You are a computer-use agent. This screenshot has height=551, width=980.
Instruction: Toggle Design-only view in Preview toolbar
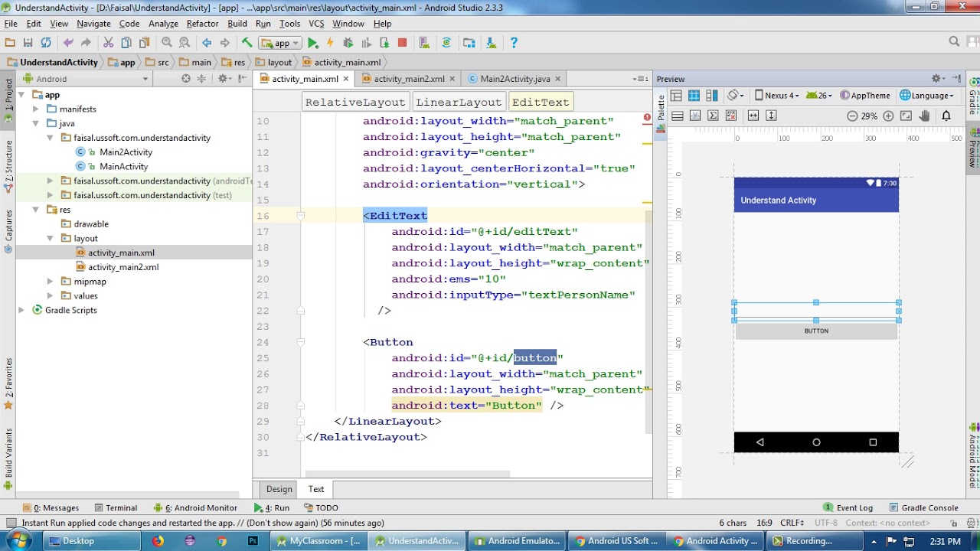click(x=676, y=96)
